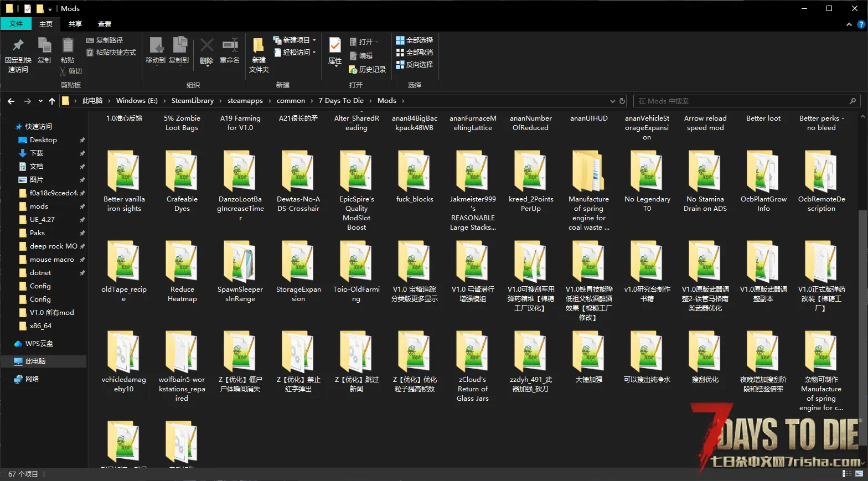Click the Copy icon in ribbon
This screenshot has height=481, width=868.
tap(44, 45)
